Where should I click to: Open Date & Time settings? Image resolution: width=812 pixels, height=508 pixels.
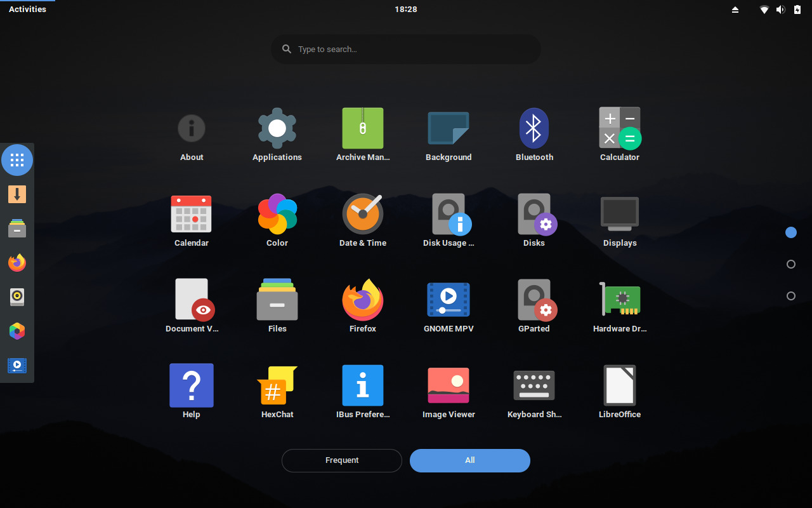tap(362, 213)
